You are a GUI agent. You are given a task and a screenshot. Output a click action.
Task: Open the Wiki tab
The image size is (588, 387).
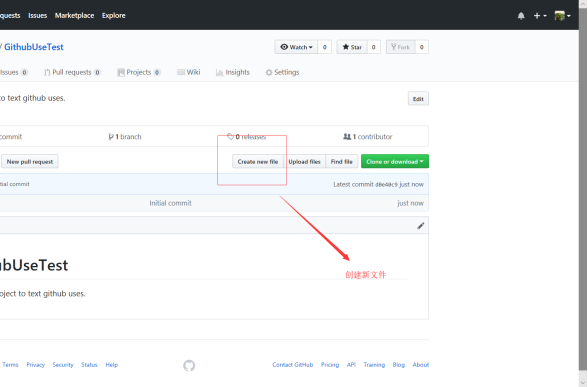(189, 72)
